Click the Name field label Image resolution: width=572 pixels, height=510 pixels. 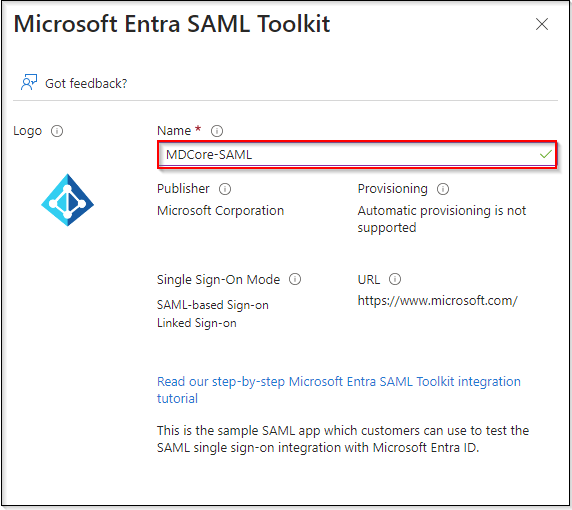pyautogui.click(x=174, y=131)
